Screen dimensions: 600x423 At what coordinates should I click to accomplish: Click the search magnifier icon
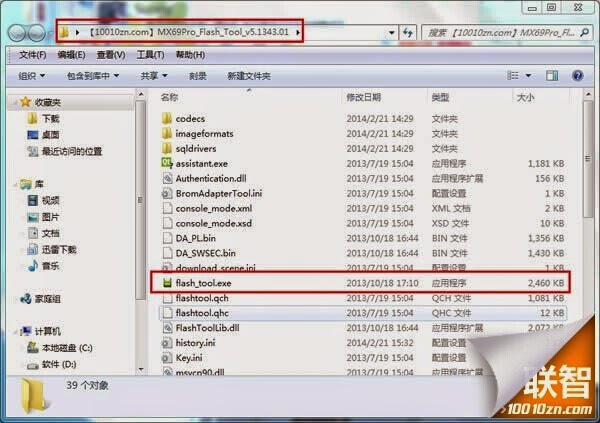[585, 33]
